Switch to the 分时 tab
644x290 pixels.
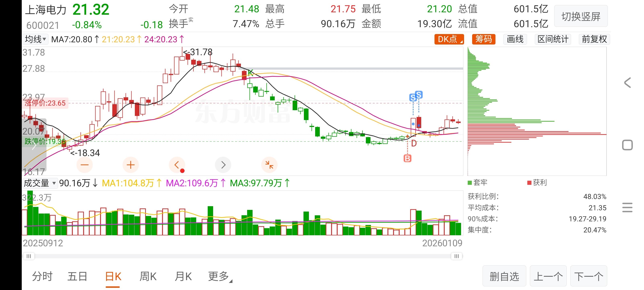click(42, 277)
